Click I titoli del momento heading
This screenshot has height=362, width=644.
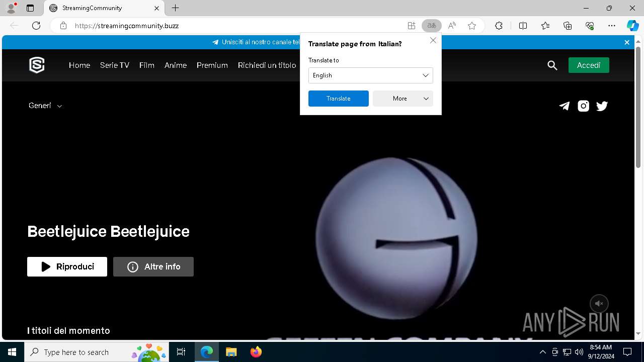[68, 330]
